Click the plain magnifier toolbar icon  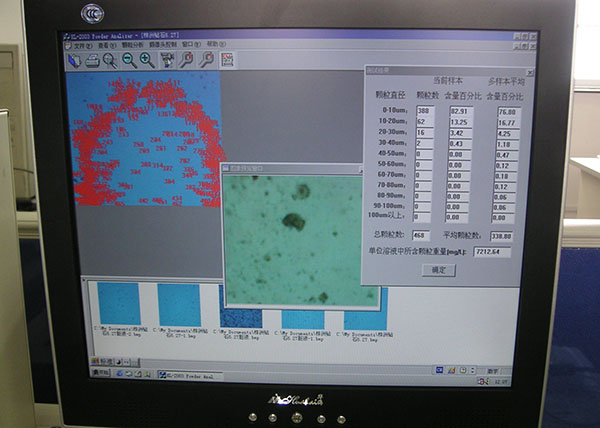coord(110,60)
